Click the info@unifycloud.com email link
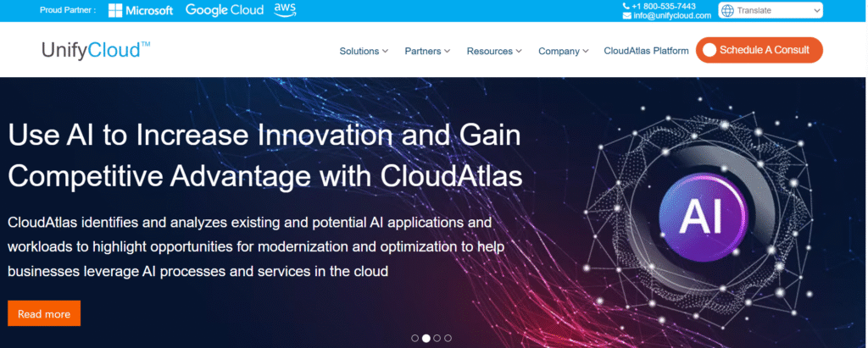Viewport: 868px width, 348px height. click(x=672, y=15)
